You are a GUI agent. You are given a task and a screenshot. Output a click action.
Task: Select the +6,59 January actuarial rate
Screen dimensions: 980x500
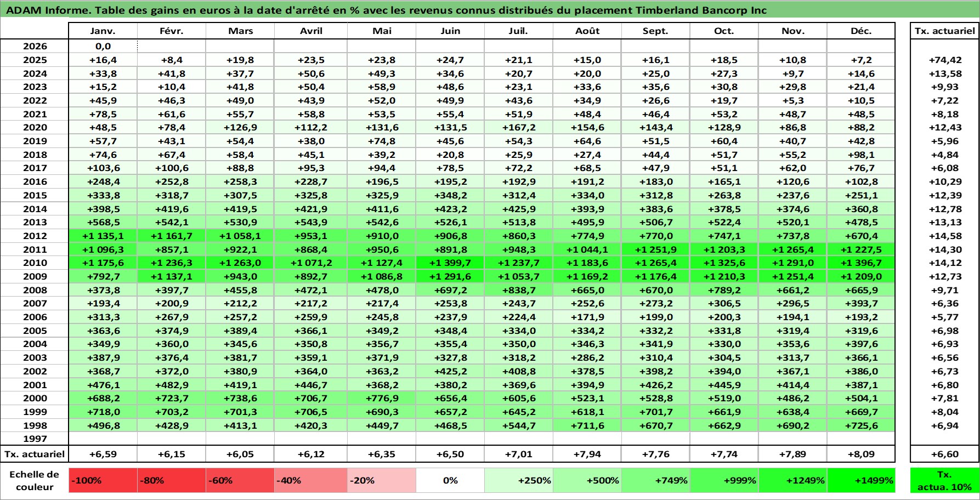tap(103, 454)
